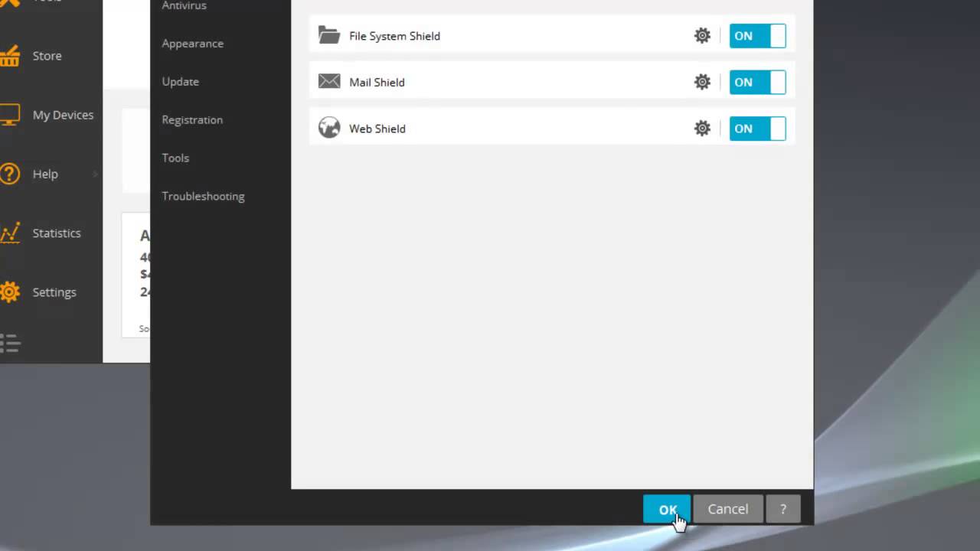
Task: Turn off Mail Shield switch
Action: tap(757, 82)
